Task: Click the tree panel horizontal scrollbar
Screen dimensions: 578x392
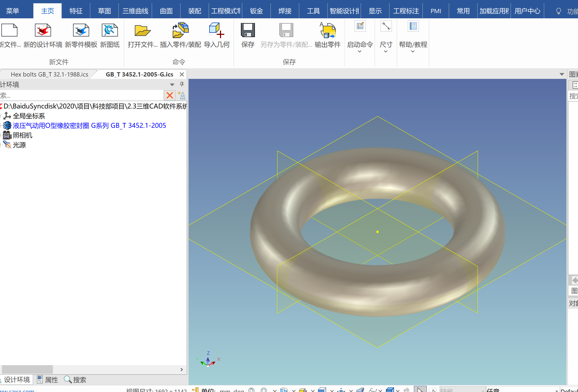Action: [27, 369]
